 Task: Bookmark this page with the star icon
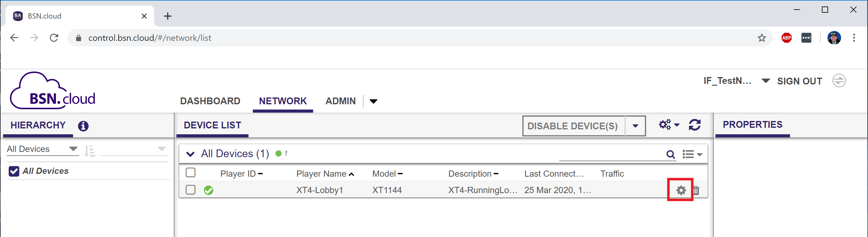click(762, 38)
